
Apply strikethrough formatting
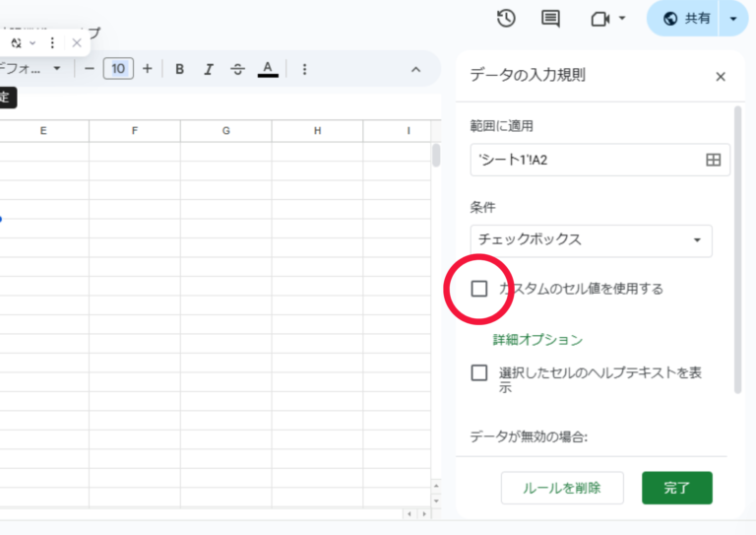tap(237, 69)
